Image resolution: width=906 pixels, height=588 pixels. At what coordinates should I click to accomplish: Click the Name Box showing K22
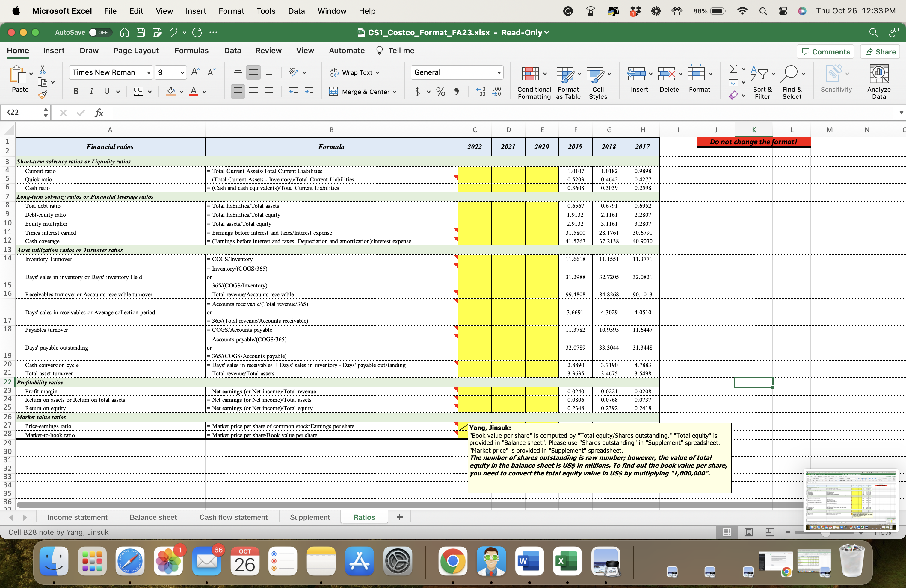(x=22, y=113)
